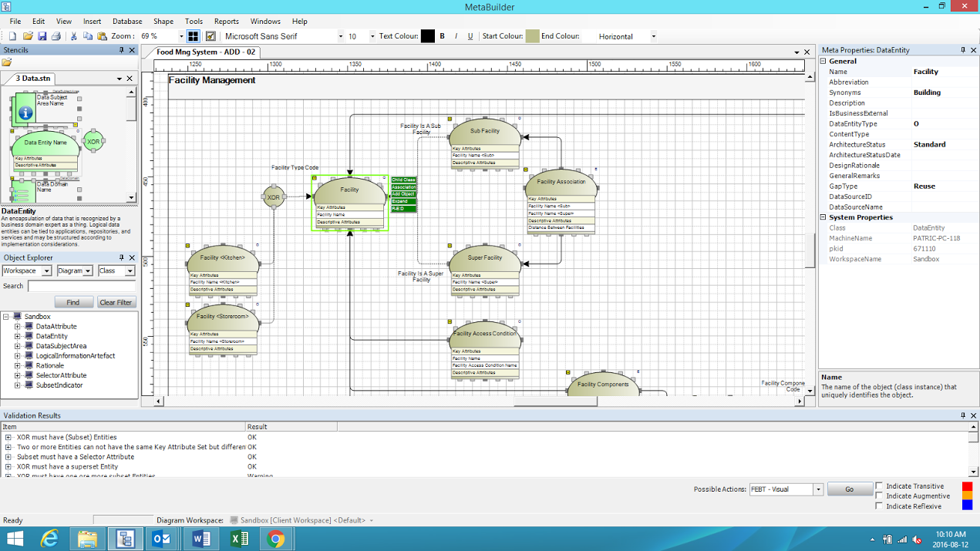The width and height of the screenshot is (980, 551).
Task: Pin the Meta Properties panel
Action: point(962,50)
